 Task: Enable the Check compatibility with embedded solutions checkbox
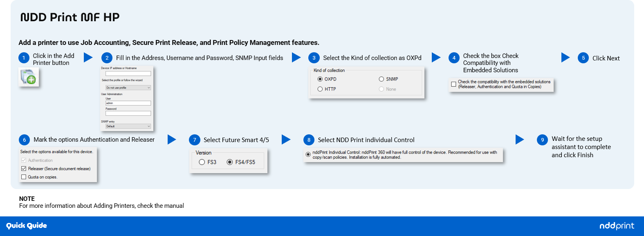(453, 84)
